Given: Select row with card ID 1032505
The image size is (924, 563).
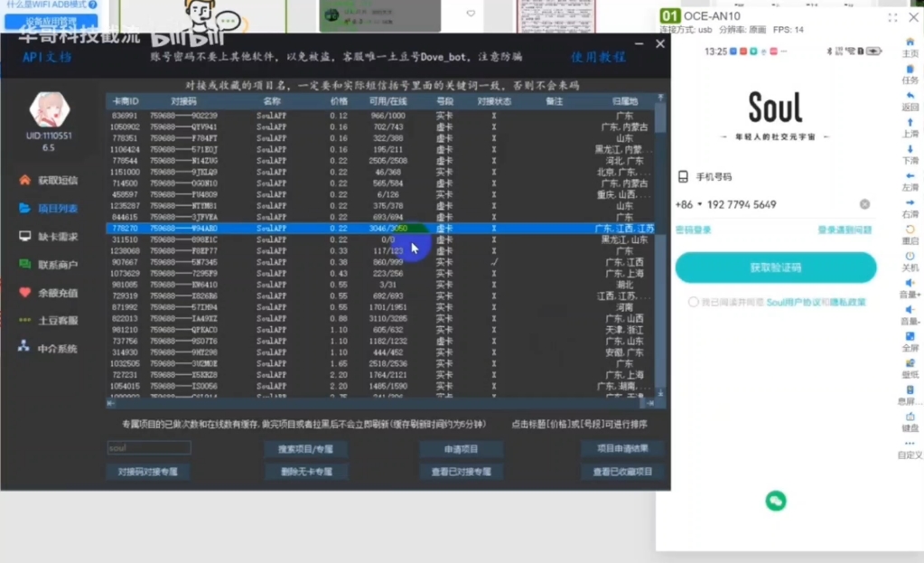Looking at the screenshot, I should click(380, 363).
